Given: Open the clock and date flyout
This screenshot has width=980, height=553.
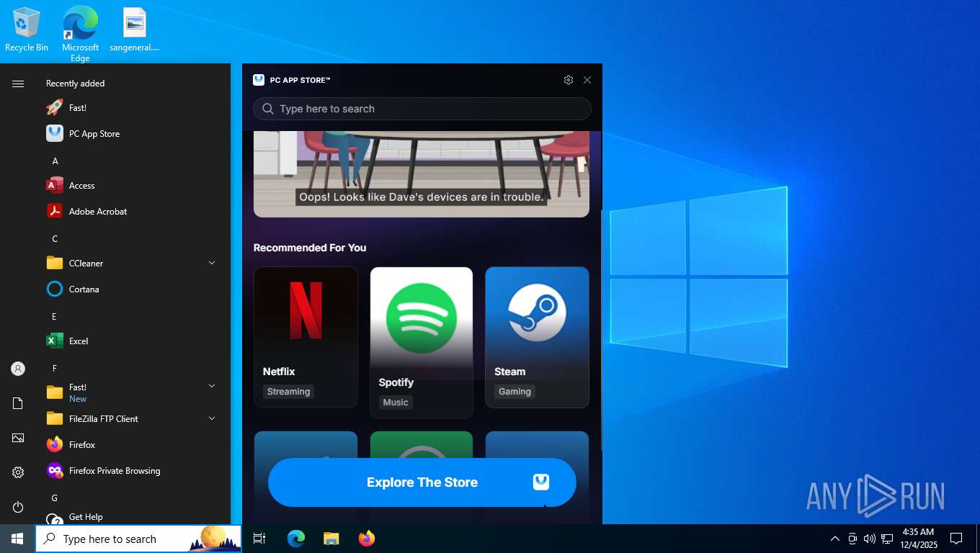Looking at the screenshot, I should tap(918, 539).
